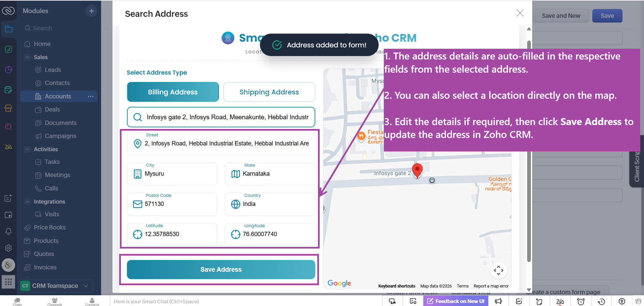Click the Report a map error link
Image resolution: width=644 pixels, height=306 pixels.
(491, 286)
